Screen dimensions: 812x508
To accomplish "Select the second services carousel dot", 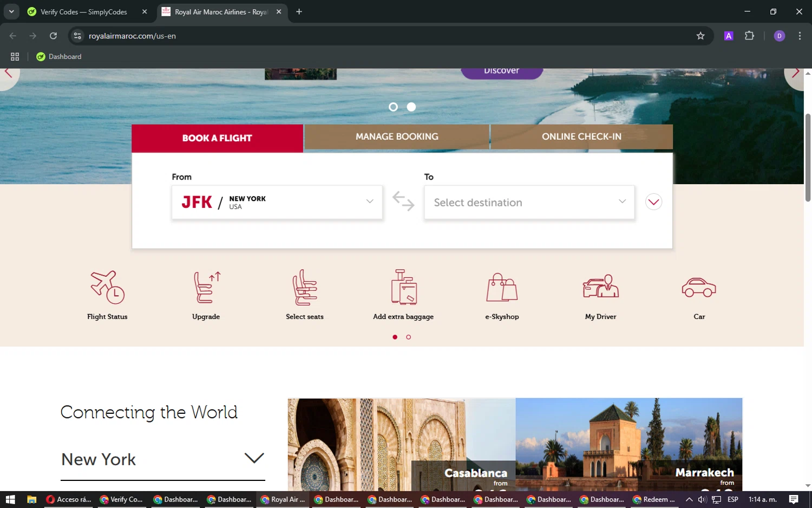I will tap(409, 337).
